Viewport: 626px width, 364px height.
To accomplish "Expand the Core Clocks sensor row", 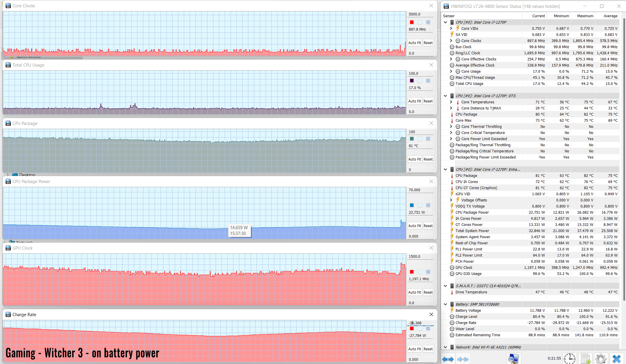I will pyautogui.click(x=451, y=41).
